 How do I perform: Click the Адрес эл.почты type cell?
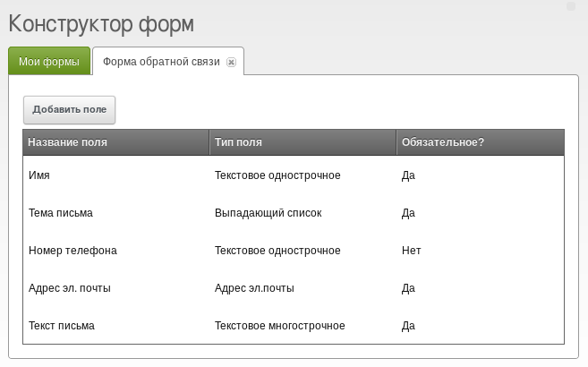(x=254, y=288)
